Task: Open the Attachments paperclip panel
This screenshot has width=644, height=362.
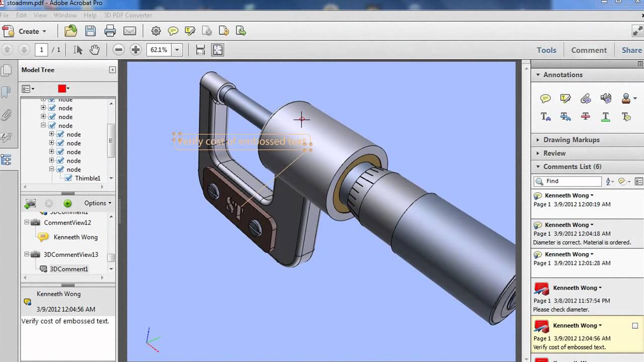Action: coord(7,115)
